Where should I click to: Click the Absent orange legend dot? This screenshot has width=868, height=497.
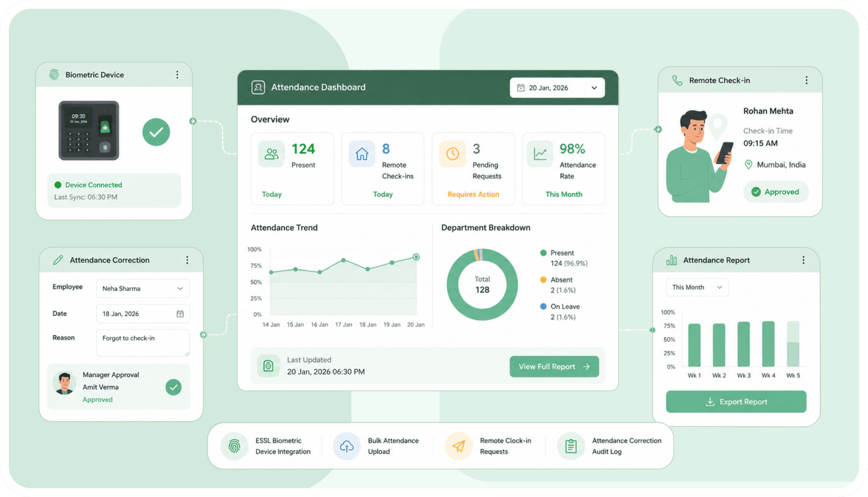click(543, 280)
